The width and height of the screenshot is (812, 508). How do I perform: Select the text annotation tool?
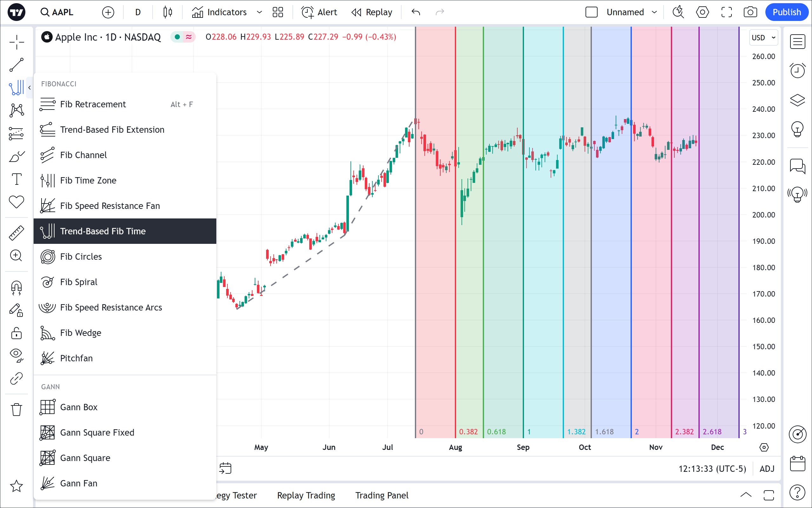pyautogui.click(x=16, y=179)
